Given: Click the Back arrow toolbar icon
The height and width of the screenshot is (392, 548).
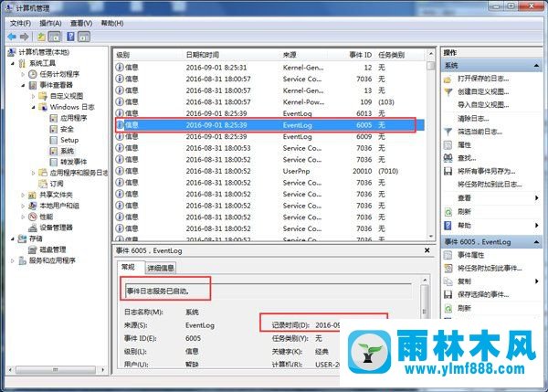Looking at the screenshot, I should [x=12, y=37].
